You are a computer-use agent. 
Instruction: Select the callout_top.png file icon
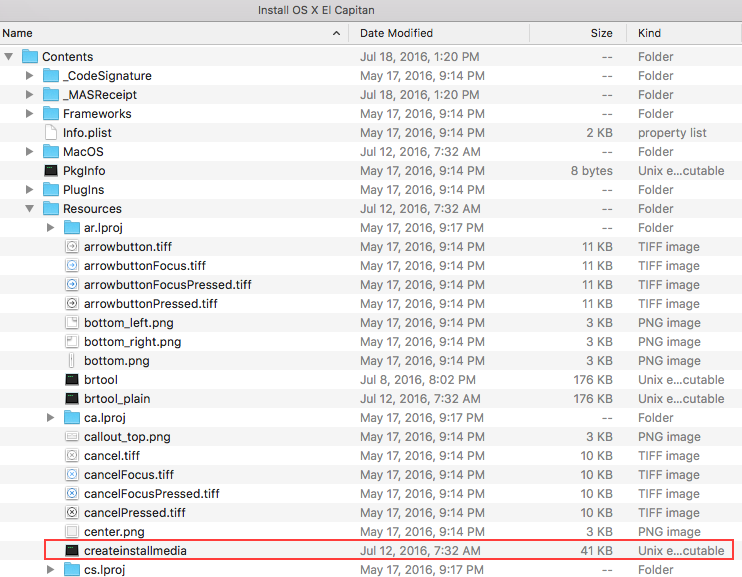click(x=71, y=436)
